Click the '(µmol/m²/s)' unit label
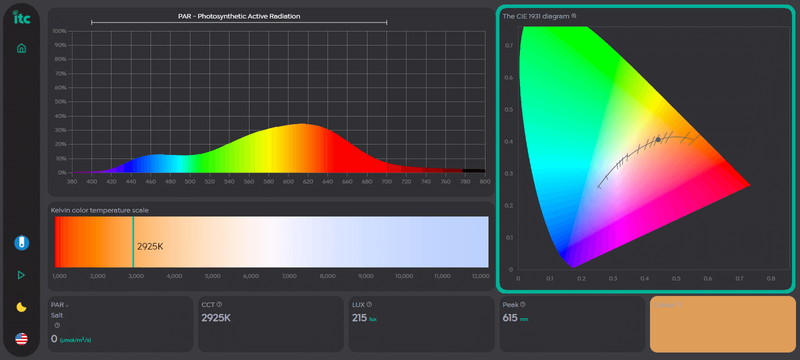The image size is (800, 360). (76, 340)
